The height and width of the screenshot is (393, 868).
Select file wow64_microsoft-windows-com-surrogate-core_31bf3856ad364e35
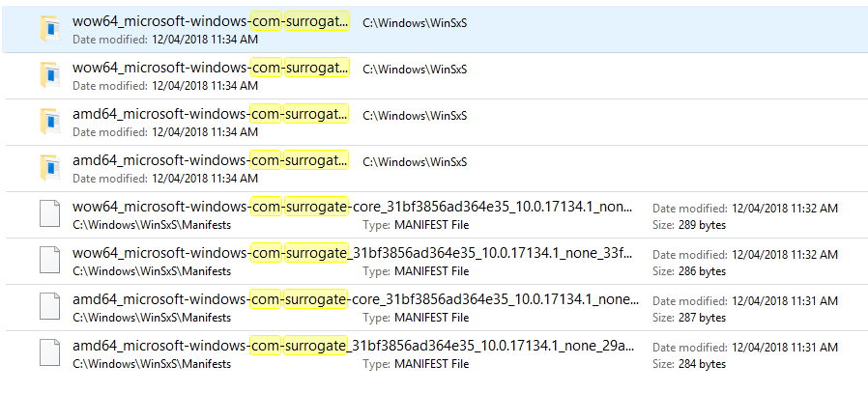pyautogui.click(x=353, y=208)
